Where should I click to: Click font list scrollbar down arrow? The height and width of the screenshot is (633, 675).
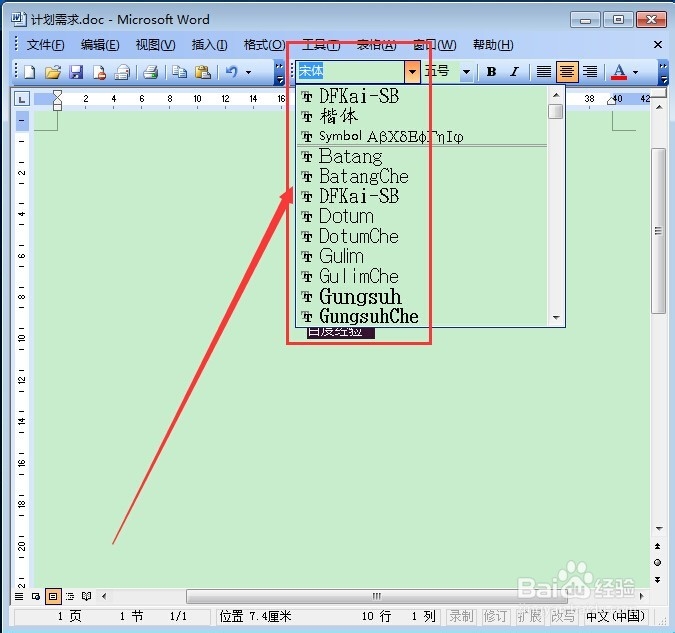[556, 318]
